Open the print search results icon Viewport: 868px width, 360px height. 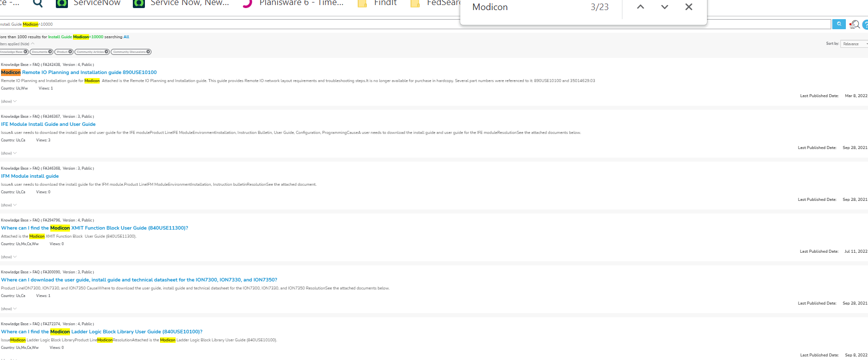coord(854,24)
